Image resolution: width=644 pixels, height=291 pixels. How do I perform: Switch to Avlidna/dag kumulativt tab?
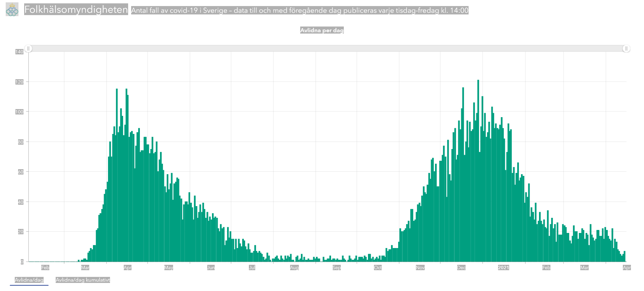pyautogui.click(x=83, y=280)
